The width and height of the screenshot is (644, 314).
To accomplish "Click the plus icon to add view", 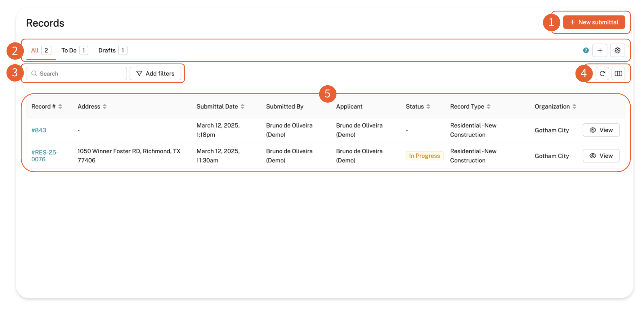I will (x=600, y=50).
